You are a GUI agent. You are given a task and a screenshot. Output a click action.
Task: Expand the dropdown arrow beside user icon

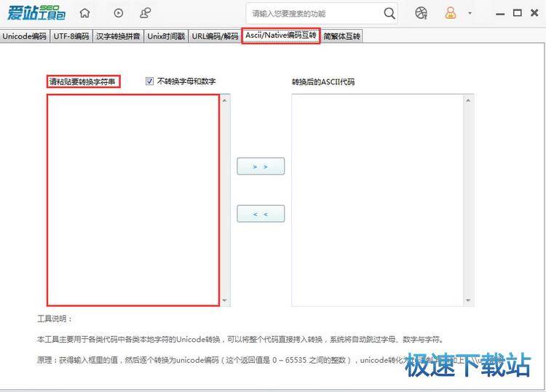click(x=470, y=13)
